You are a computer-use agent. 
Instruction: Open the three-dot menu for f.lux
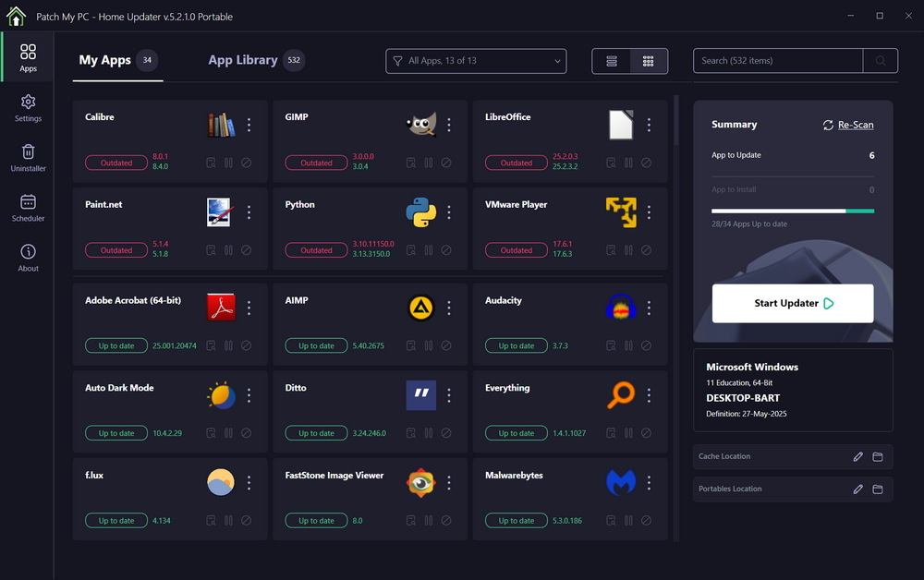click(x=249, y=482)
